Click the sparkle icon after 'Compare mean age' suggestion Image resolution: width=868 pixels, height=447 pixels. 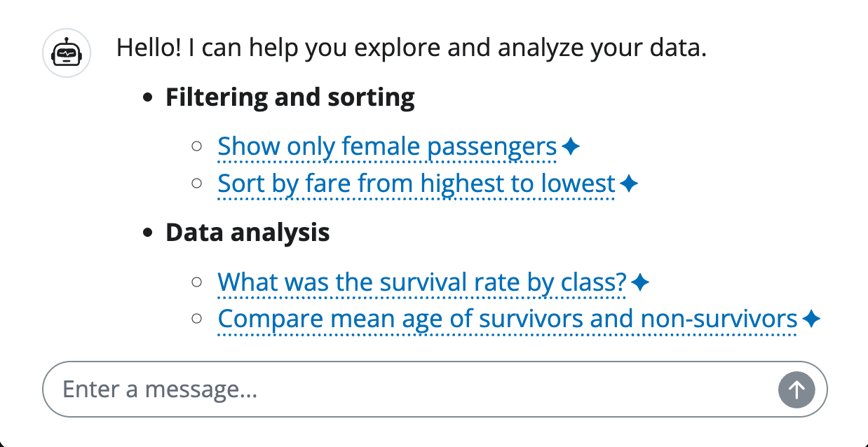click(x=811, y=319)
